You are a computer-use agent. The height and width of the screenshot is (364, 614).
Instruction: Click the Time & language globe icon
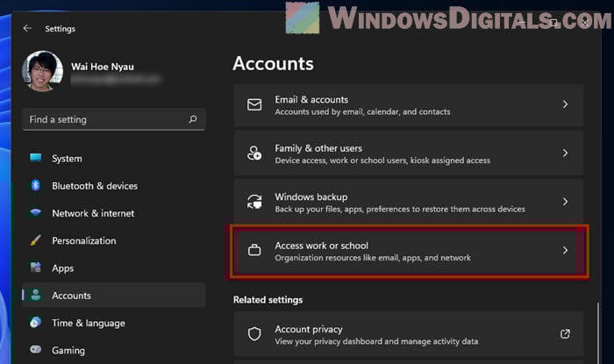[36, 322]
